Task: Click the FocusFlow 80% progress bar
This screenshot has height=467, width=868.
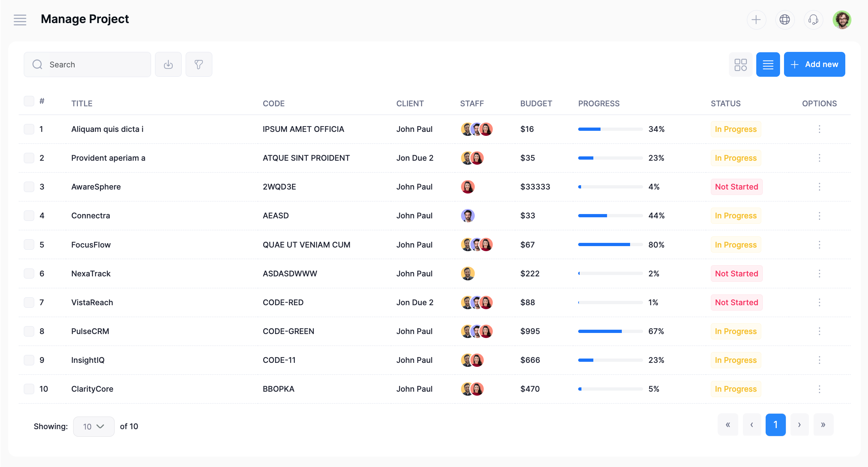Action: [x=610, y=245]
